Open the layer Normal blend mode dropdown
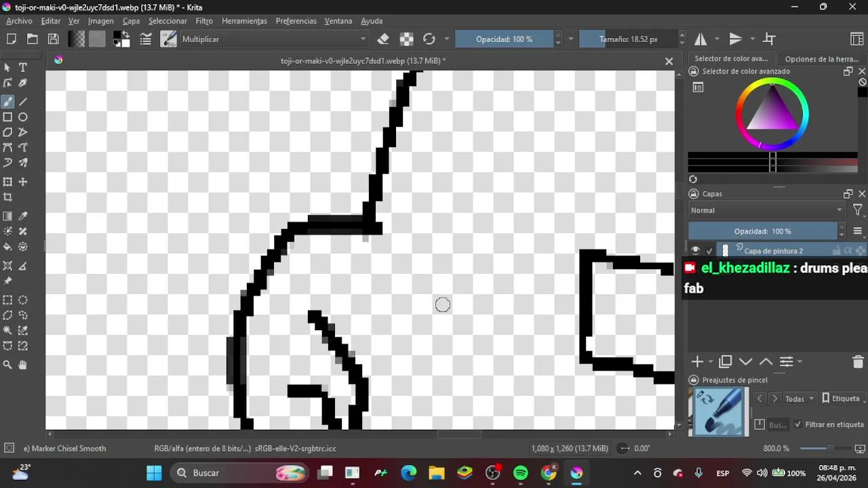The image size is (868, 488). [767, 210]
